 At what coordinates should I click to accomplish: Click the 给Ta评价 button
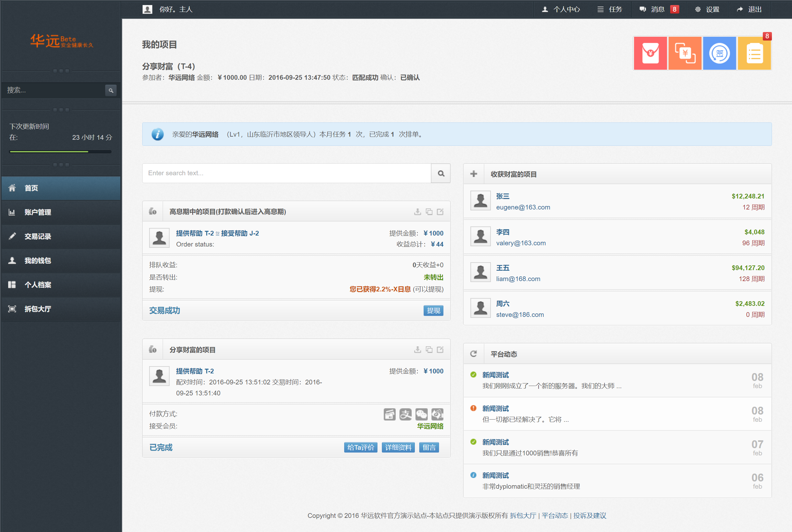(361, 448)
